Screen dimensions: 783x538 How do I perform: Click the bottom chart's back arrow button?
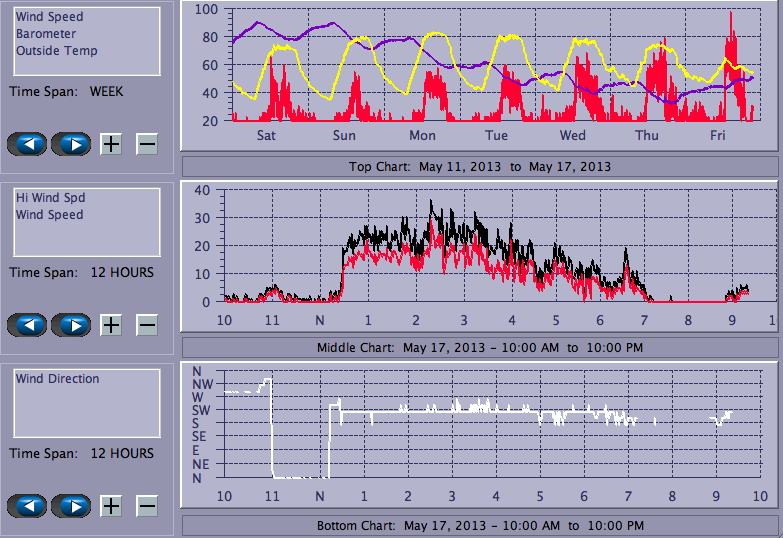click(27, 506)
